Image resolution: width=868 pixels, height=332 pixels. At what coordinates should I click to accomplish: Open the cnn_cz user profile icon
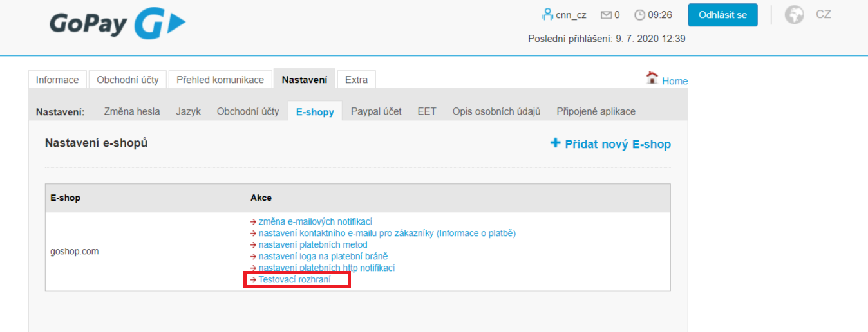click(x=547, y=14)
